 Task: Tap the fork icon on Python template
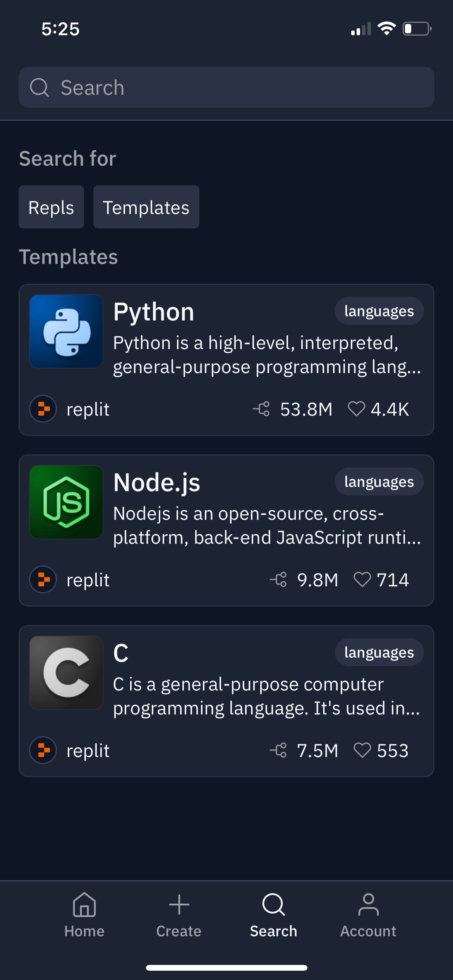[262, 409]
